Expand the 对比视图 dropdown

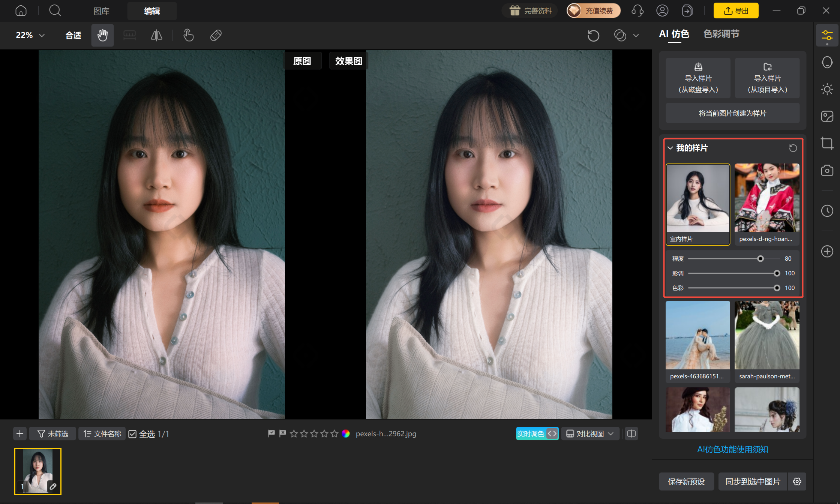590,434
